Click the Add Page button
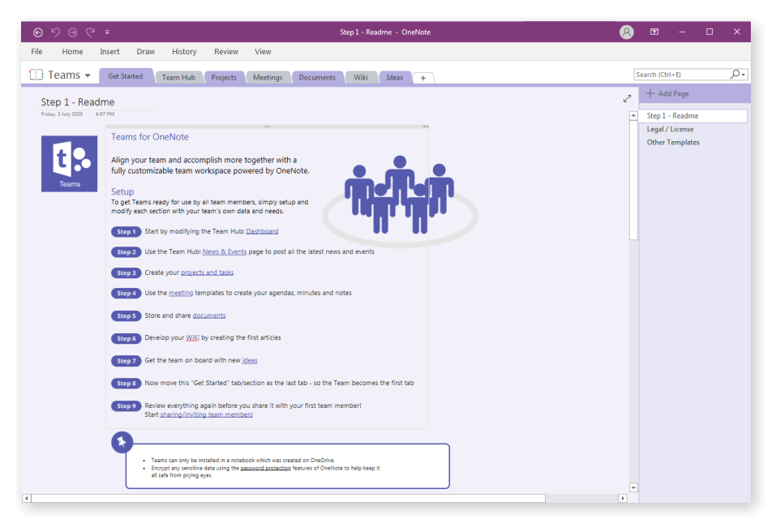 (667, 93)
